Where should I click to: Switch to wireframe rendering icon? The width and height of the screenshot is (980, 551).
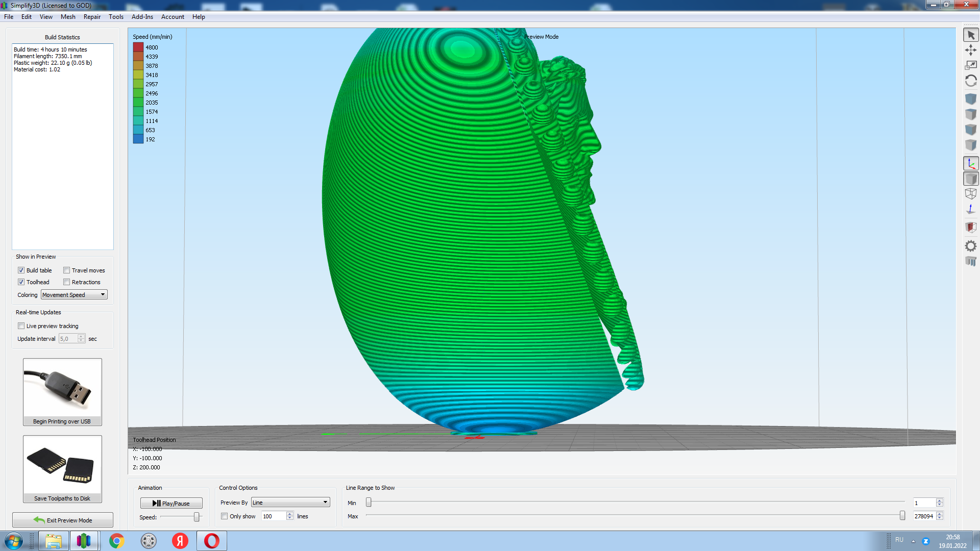(x=971, y=194)
